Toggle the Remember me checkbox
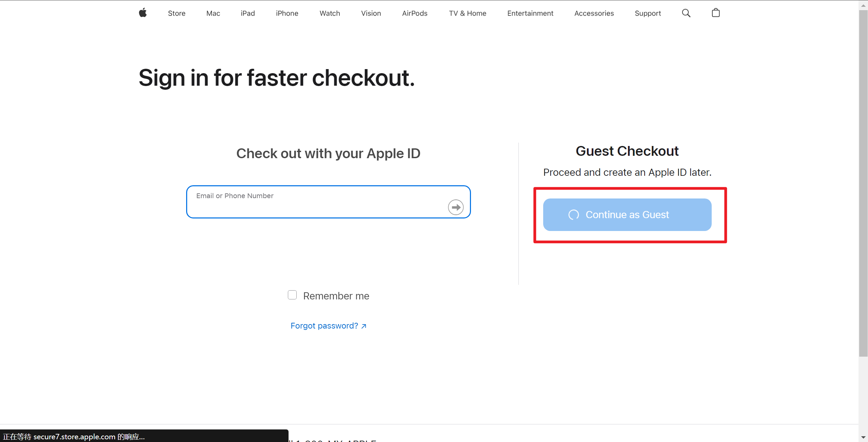The height and width of the screenshot is (442, 868). tap(292, 295)
